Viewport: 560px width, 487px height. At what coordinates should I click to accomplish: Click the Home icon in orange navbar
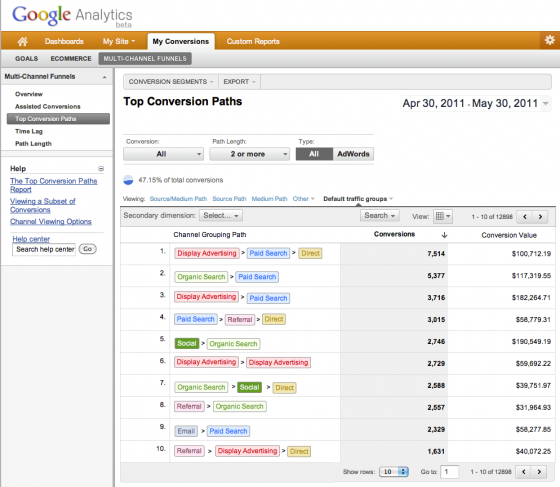[22, 41]
